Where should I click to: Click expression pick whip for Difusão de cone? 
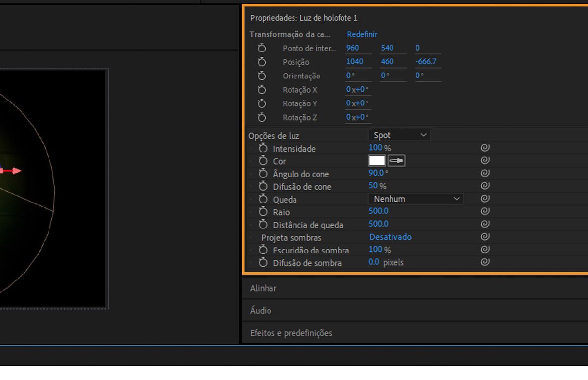click(485, 186)
